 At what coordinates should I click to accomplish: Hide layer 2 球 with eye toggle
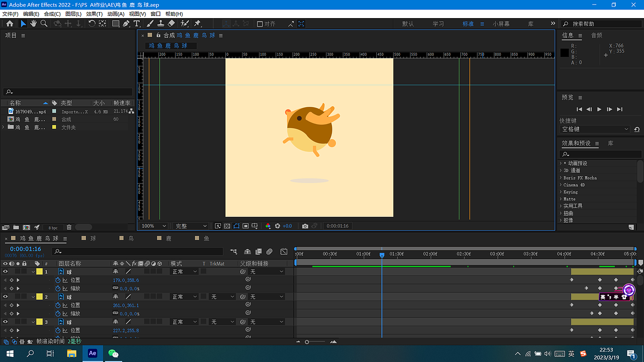point(6,297)
